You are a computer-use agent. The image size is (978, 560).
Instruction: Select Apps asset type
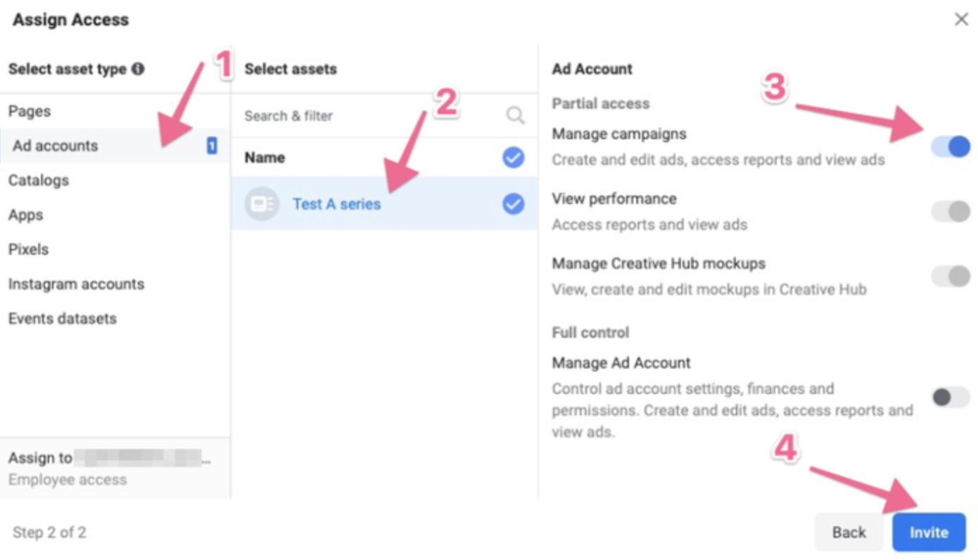coord(25,215)
